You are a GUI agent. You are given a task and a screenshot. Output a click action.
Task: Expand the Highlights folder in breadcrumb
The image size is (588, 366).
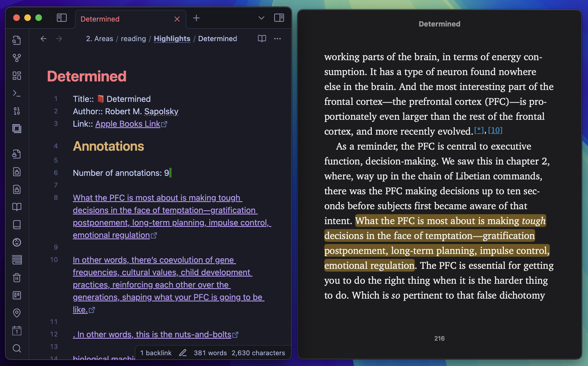point(172,39)
